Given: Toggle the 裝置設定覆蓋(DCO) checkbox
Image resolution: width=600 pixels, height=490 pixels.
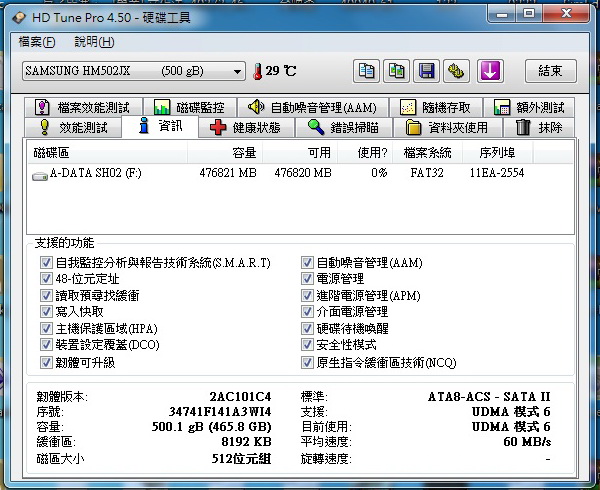Looking at the screenshot, I should point(46,345).
